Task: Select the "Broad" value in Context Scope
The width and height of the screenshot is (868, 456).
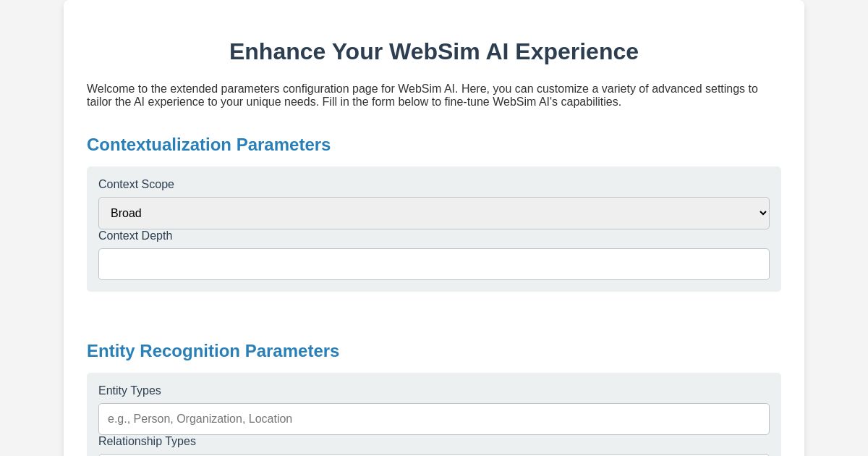Action: click(x=127, y=214)
